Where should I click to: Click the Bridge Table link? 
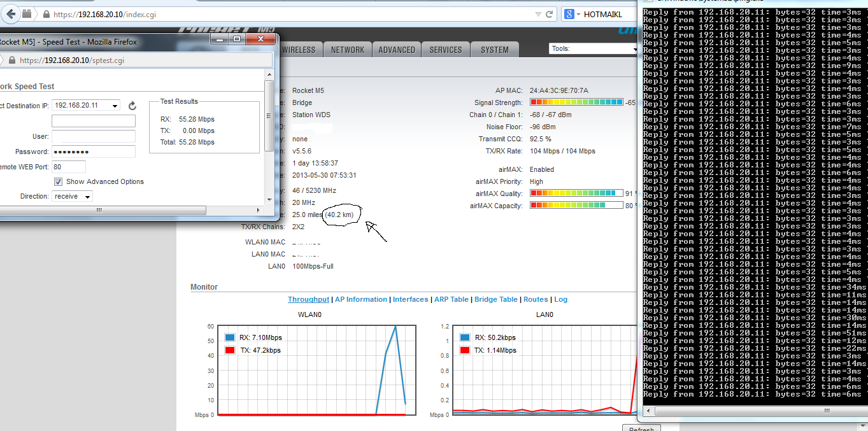tap(495, 299)
